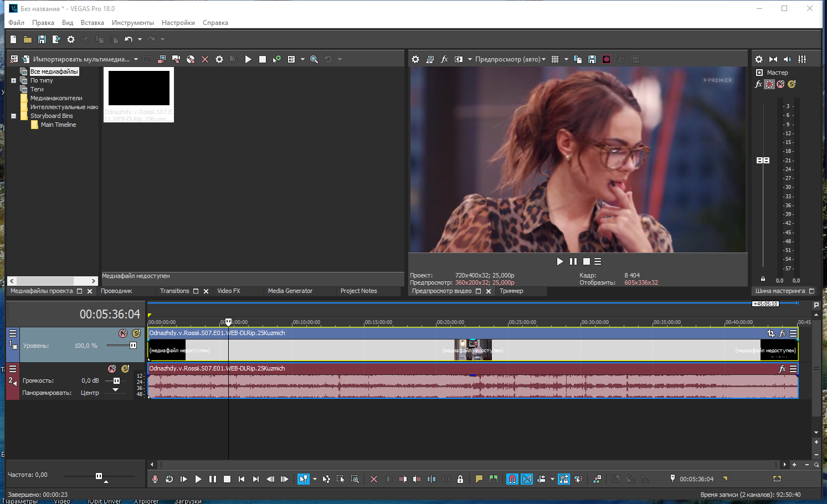This screenshot has width=827, height=504.
Task: Save preview snapshot to file
Action: click(x=592, y=59)
